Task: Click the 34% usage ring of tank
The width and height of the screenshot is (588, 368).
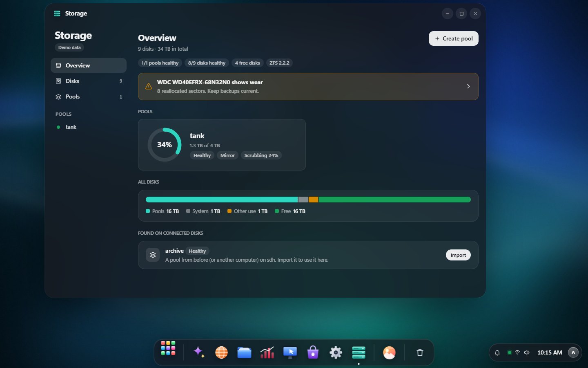Action: [165, 145]
